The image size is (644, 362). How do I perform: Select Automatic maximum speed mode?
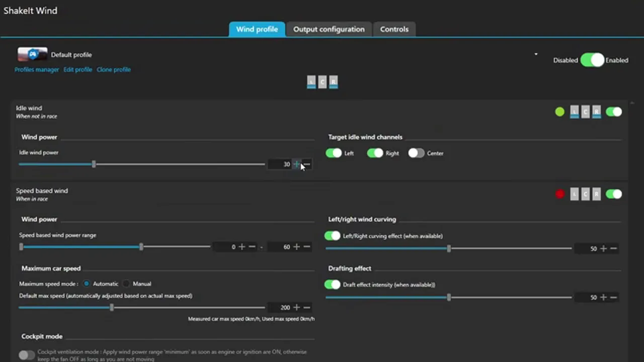(87, 284)
